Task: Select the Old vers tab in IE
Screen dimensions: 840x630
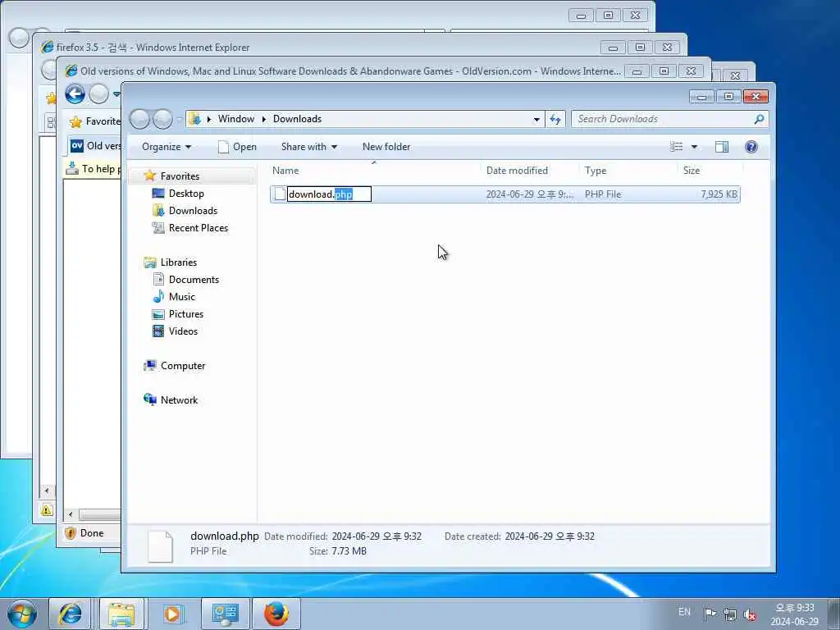Action: 95,146
